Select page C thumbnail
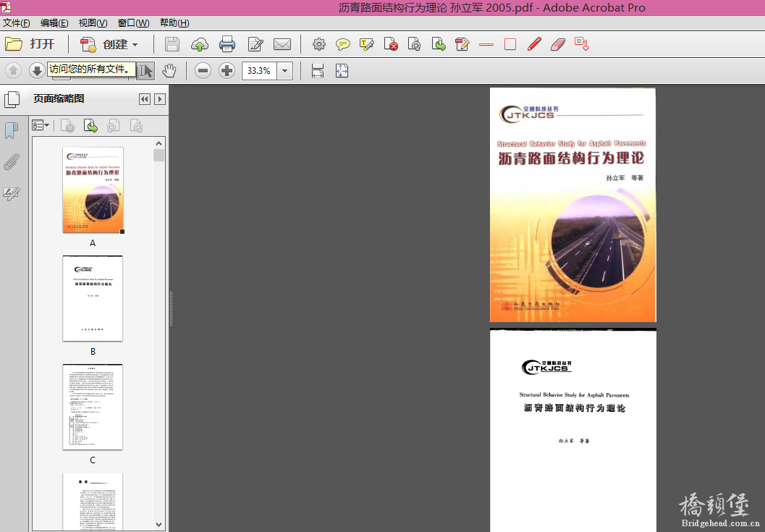The height and width of the screenshot is (532, 765). 93,407
